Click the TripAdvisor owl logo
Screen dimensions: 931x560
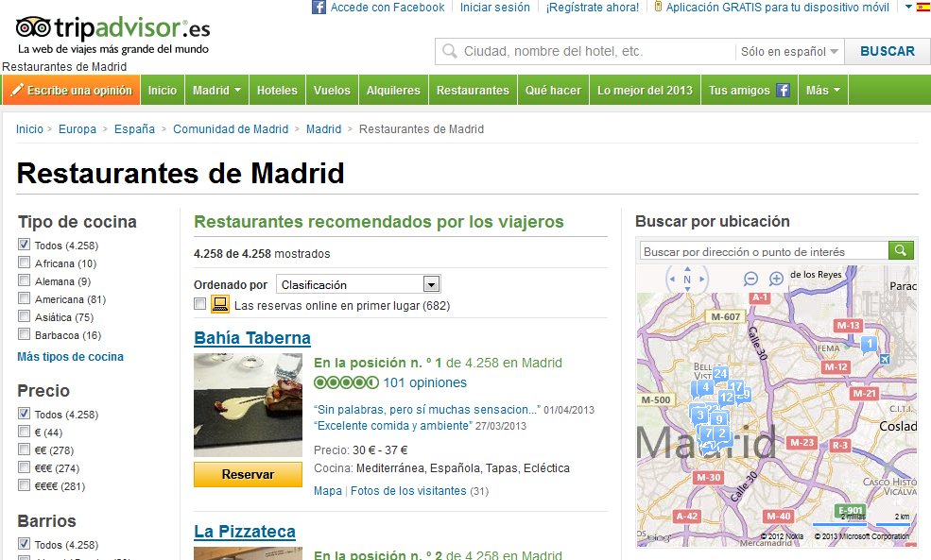coord(33,27)
